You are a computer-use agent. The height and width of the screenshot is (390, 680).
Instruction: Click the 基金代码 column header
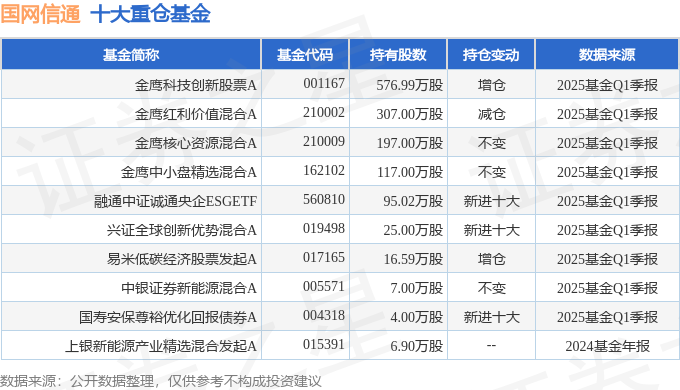[305, 55]
